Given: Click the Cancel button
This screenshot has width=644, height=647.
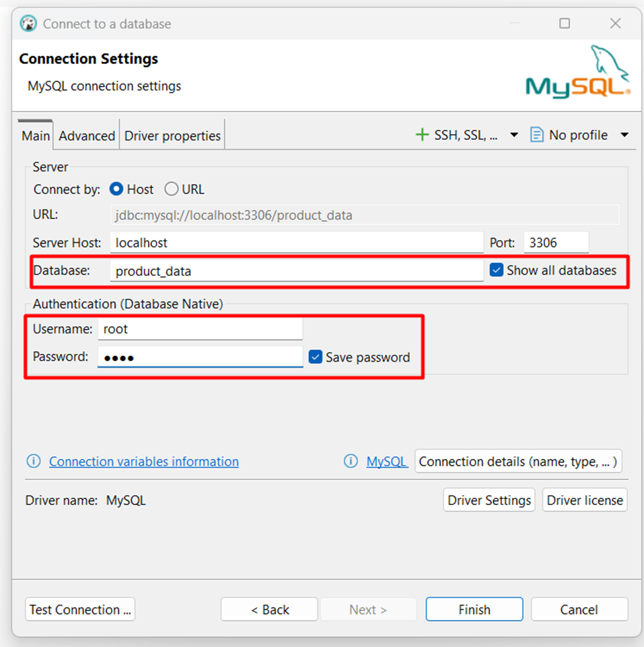Looking at the screenshot, I should pos(579,609).
